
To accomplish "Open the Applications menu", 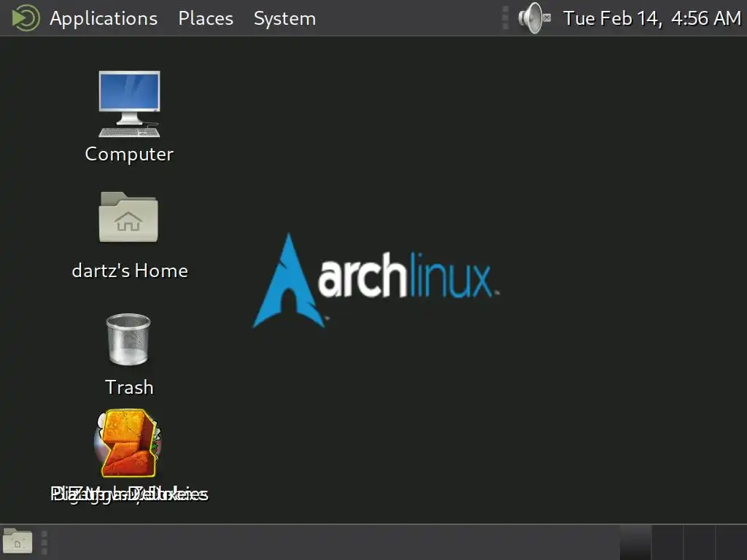I will [x=104, y=18].
